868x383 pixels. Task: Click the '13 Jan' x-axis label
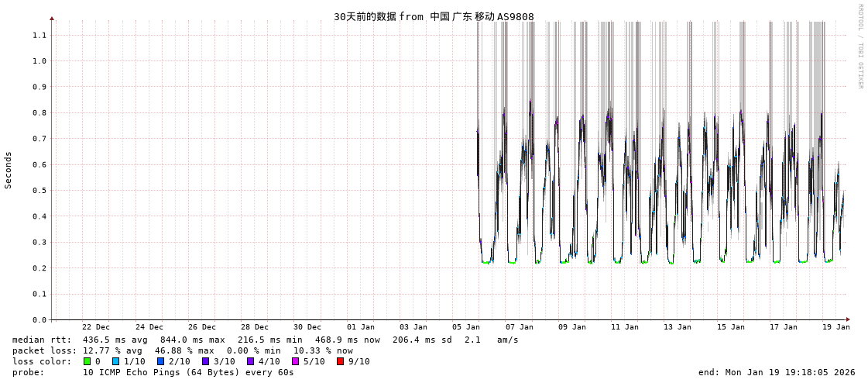coord(678,327)
